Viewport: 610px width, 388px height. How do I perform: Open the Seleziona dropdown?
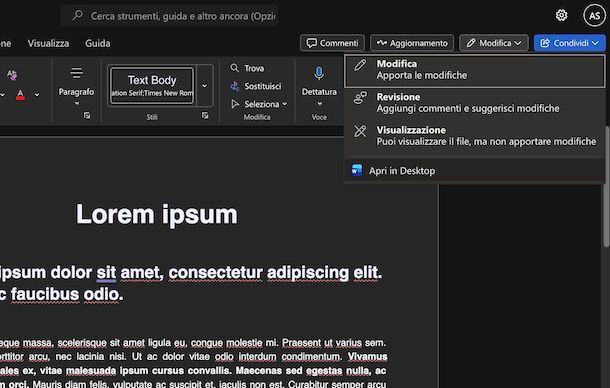259,104
